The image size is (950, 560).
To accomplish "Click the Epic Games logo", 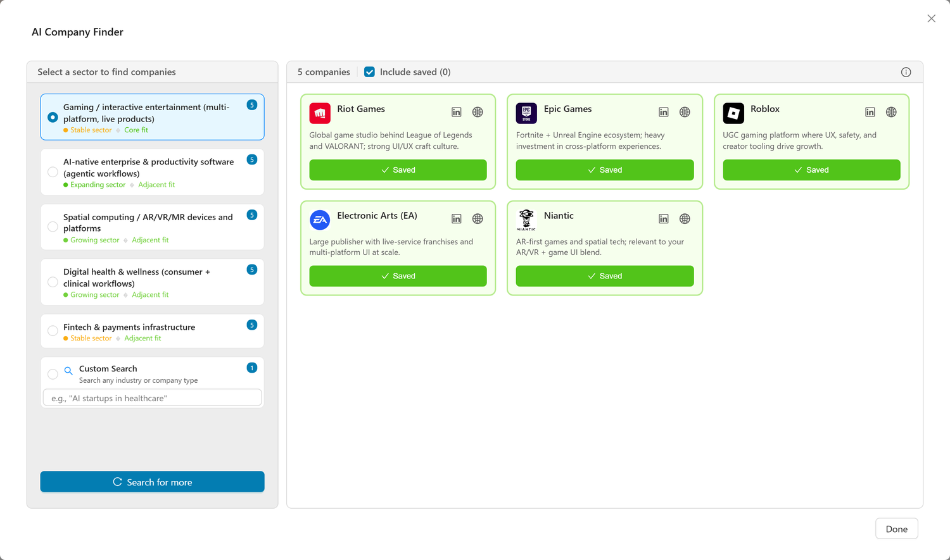I will point(526,113).
